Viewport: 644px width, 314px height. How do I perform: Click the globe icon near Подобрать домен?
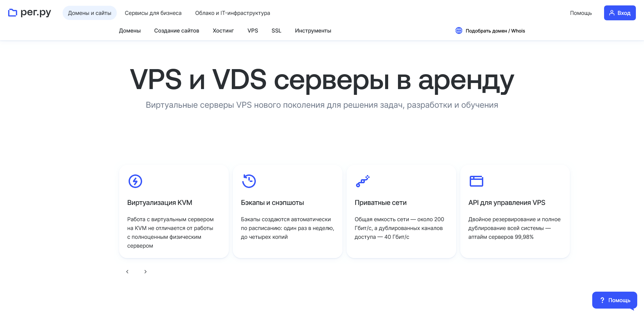(459, 30)
